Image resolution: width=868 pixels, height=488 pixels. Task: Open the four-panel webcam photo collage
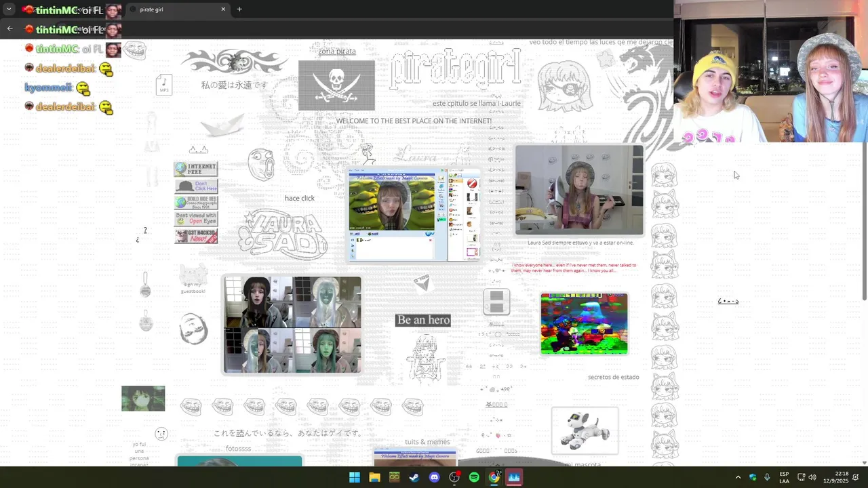(292, 324)
